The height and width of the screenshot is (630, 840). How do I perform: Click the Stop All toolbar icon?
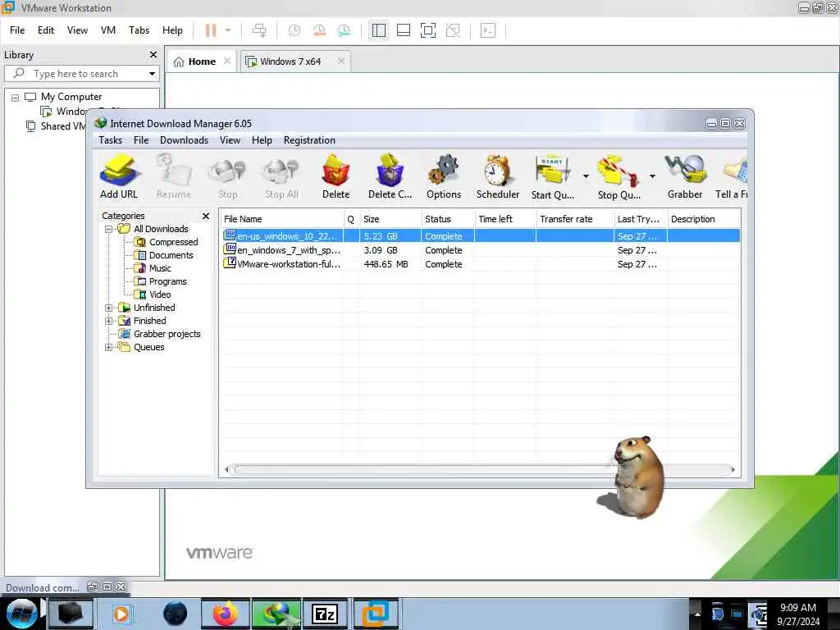(x=281, y=177)
